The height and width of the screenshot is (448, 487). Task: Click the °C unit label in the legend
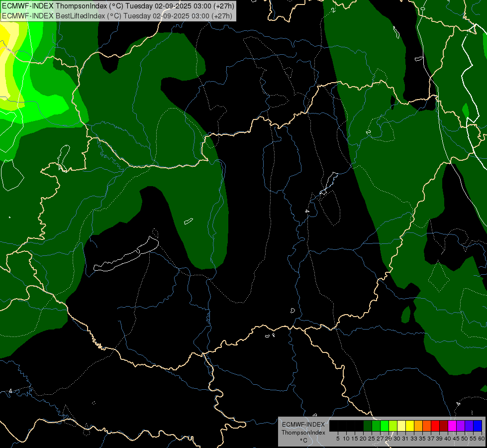[304, 441]
